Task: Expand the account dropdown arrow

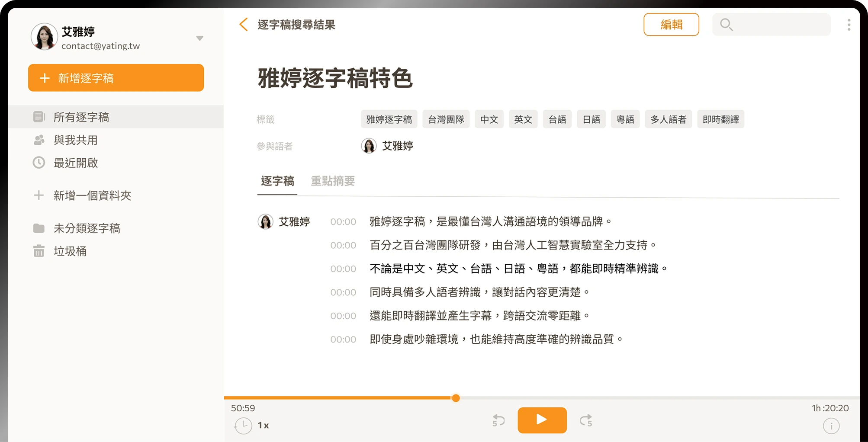Action: pos(199,38)
